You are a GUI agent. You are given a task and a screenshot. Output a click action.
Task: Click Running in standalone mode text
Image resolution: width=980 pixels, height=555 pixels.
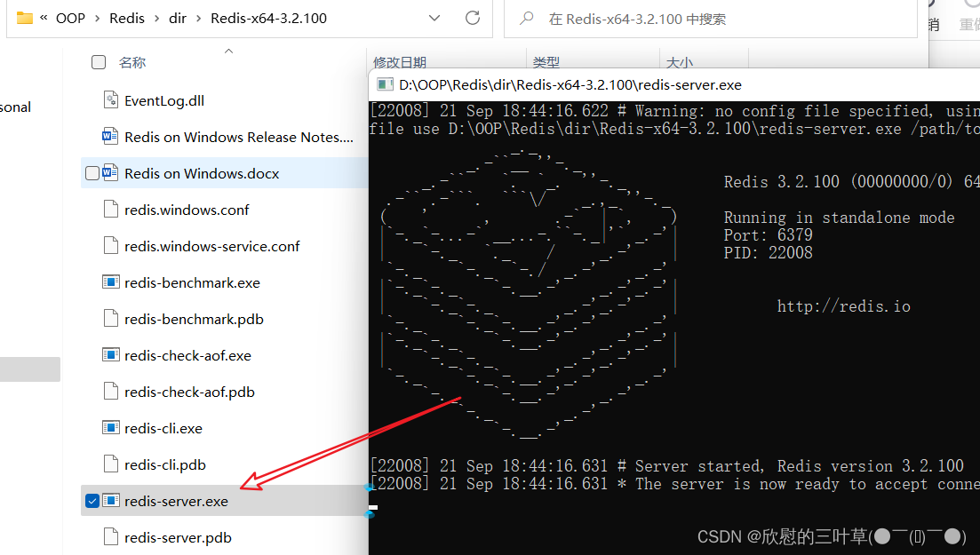click(839, 218)
